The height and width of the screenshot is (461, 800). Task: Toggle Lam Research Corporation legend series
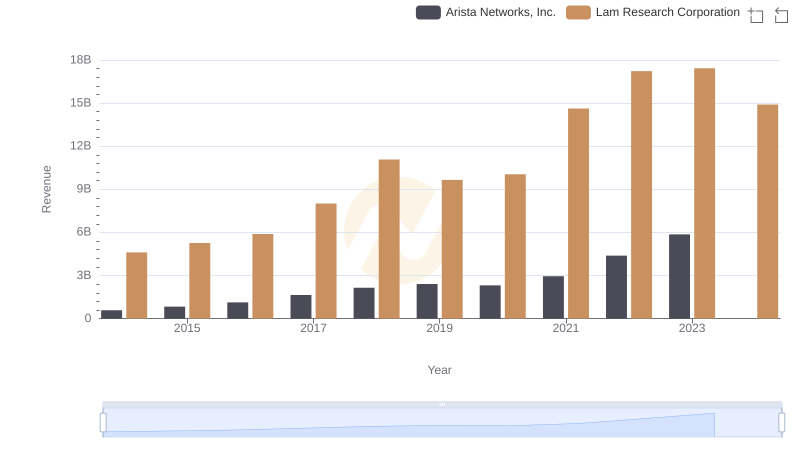(x=653, y=12)
